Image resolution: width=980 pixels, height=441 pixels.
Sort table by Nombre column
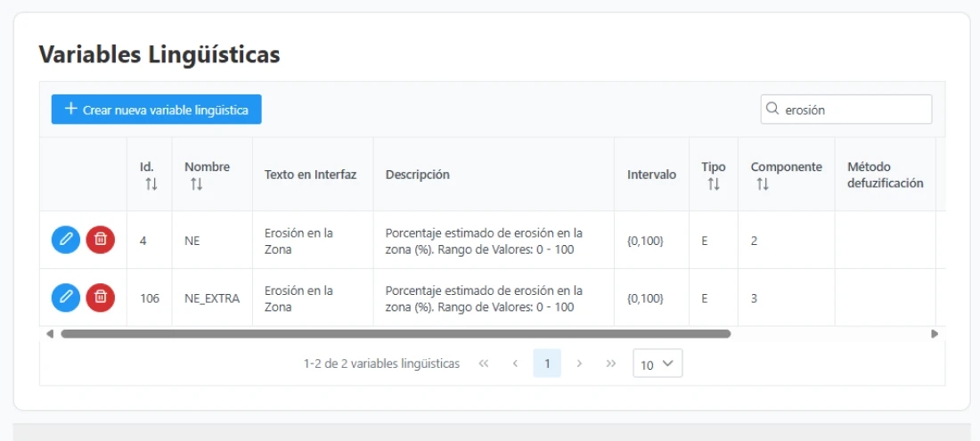[196, 184]
